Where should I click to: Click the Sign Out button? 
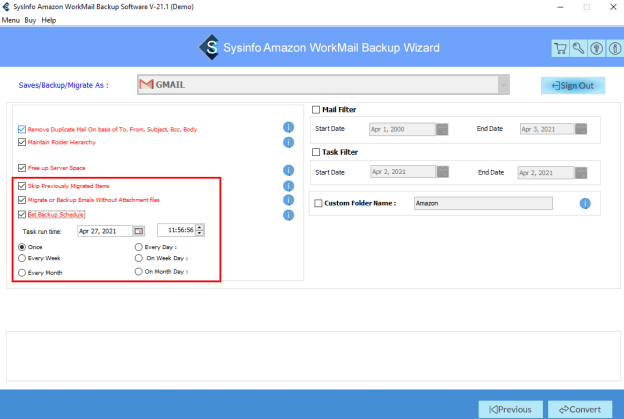point(573,86)
